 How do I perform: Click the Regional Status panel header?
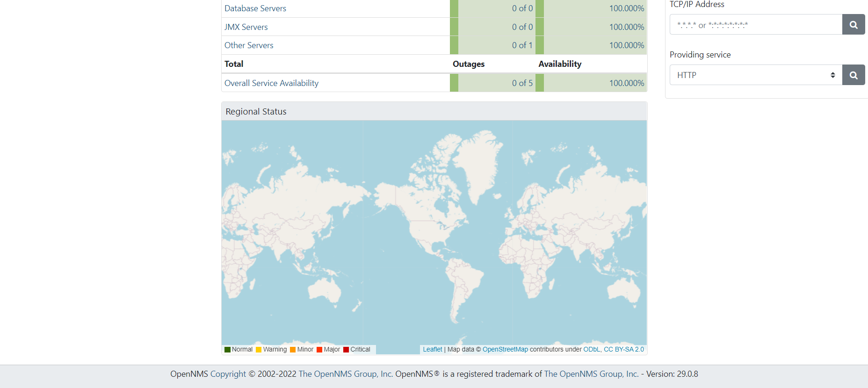coord(434,111)
